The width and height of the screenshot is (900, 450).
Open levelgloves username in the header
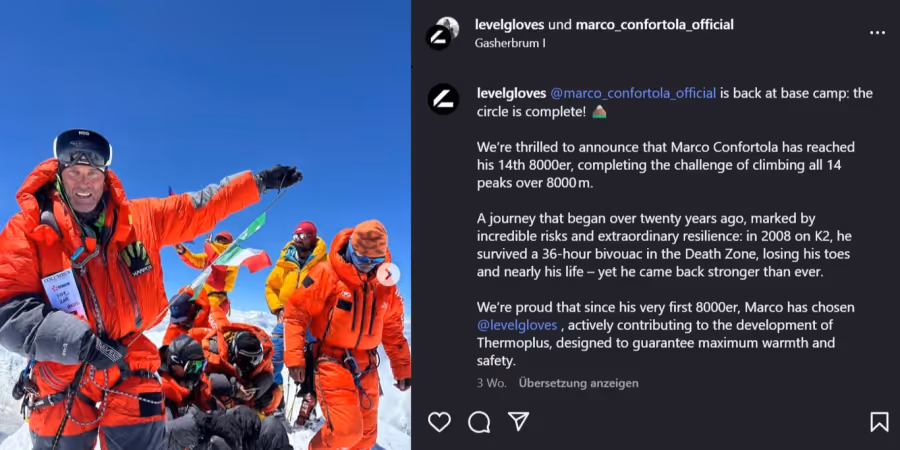pyautogui.click(x=510, y=25)
